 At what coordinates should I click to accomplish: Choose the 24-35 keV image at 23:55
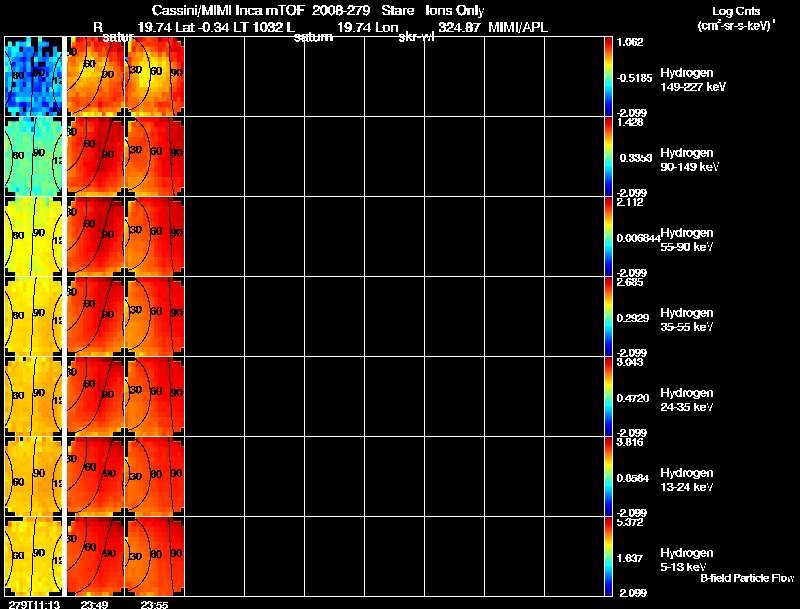[155, 397]
